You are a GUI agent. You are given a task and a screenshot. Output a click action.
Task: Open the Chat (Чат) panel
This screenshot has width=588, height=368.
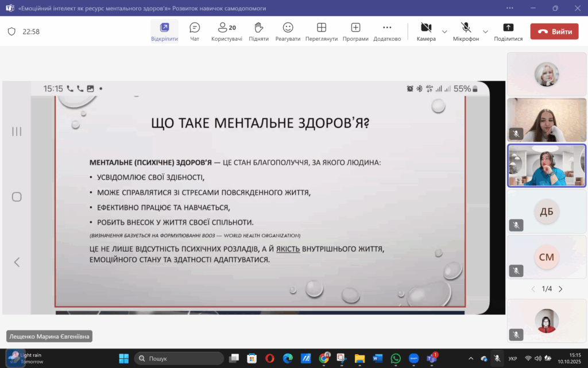195,31
